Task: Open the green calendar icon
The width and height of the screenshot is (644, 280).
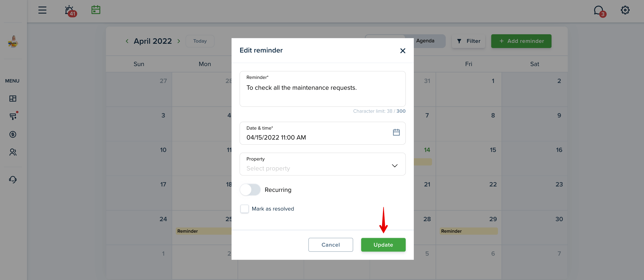Action: pyautogui.click(x=96, y=10)
